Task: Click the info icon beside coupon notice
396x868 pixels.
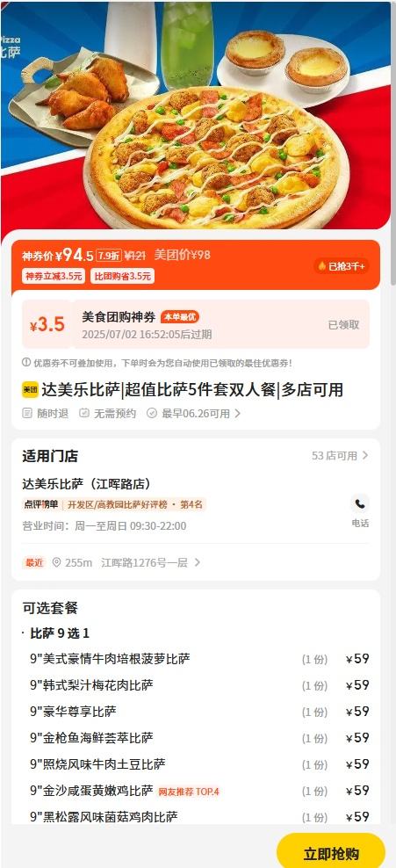Action: pos(26,363)
